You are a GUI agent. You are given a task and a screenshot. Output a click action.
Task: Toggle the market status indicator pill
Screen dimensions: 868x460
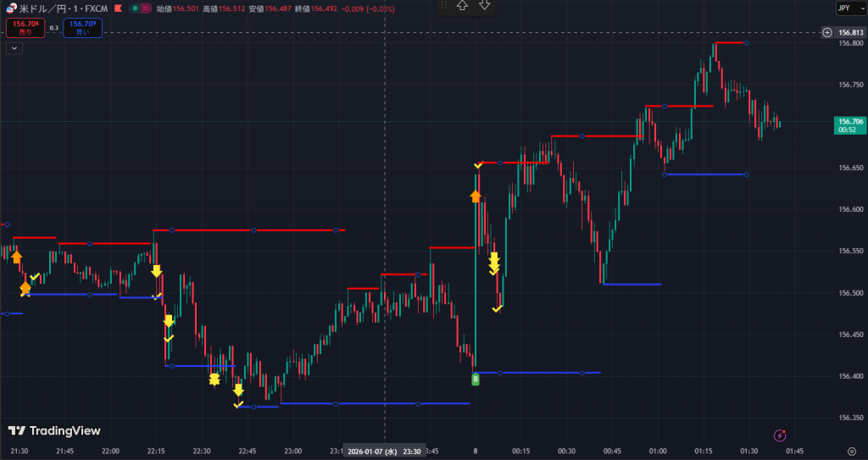point(141,8)
